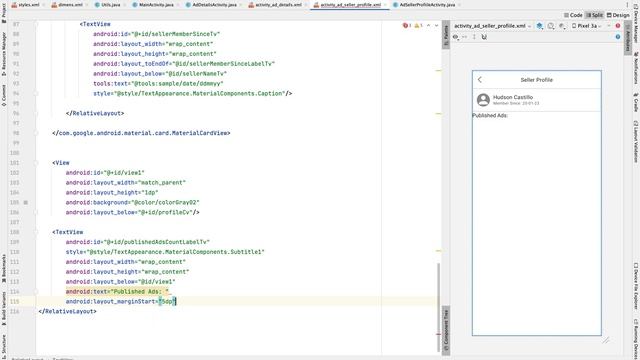Select the Seller Profile title in the preview
Screen dimensions: 640x360
pos(536,80)
